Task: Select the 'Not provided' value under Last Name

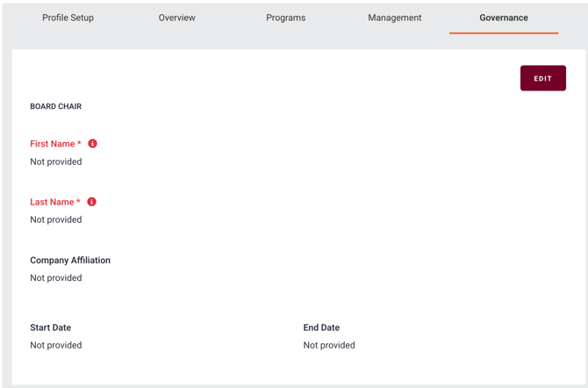Action: pos(56,219)
